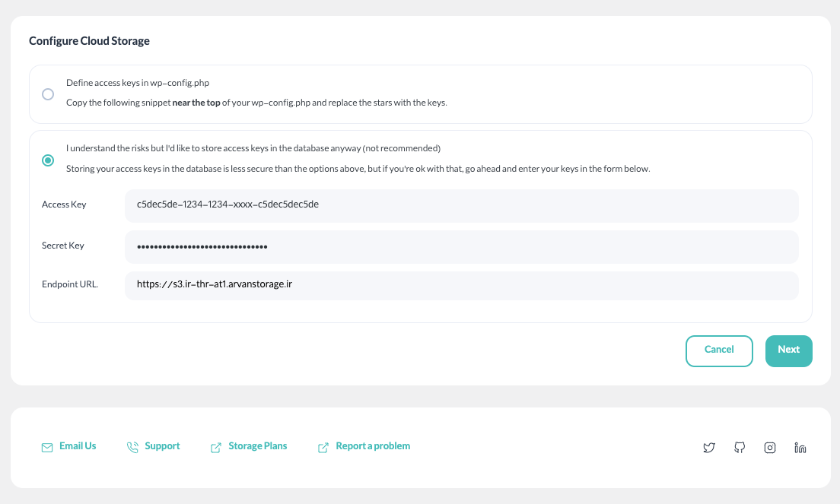Click the 'Secret Key' field label
The height and width of the screenshot is (504, 840).
(62, 246)
